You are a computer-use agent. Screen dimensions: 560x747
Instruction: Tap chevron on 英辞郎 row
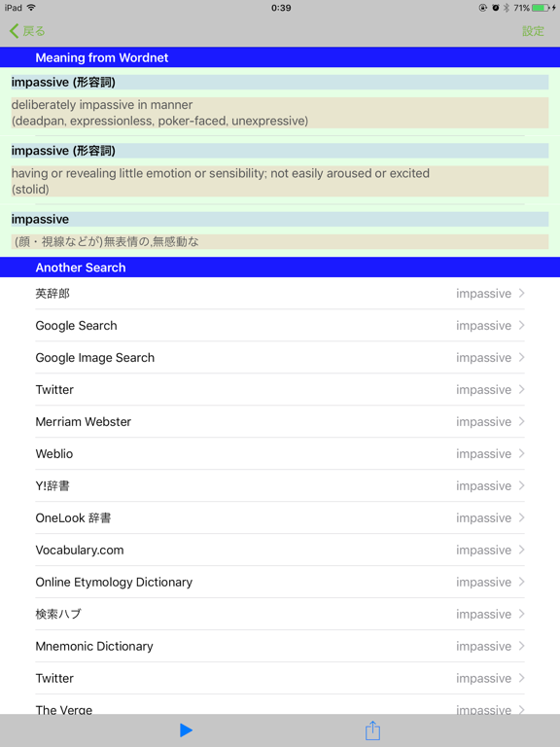[x=521, y=293]
